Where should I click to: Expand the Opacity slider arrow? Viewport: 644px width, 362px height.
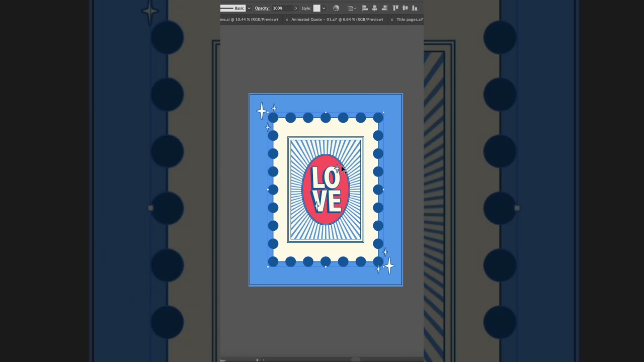pos(296,8)
